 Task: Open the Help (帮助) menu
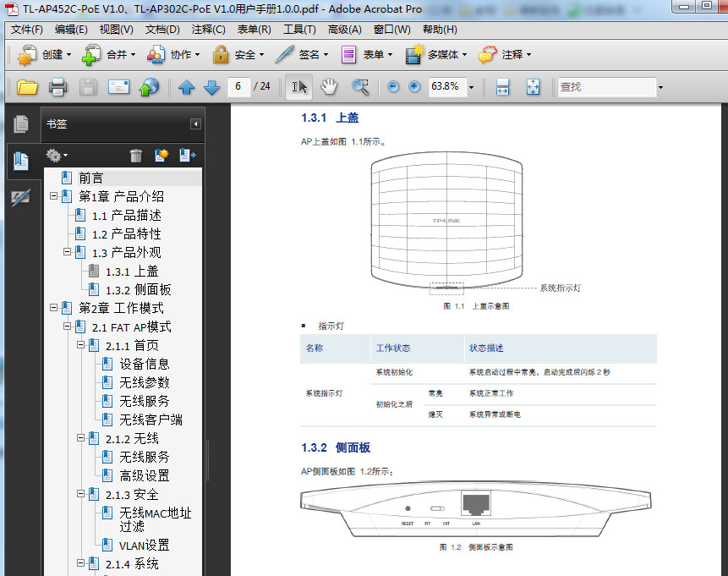pos(440,30)
